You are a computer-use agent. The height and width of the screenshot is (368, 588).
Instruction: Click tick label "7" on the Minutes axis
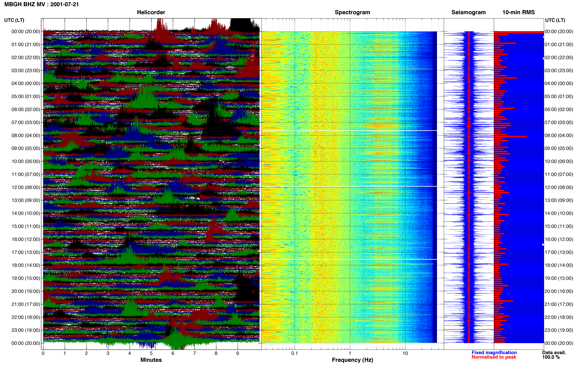(195, 353)
